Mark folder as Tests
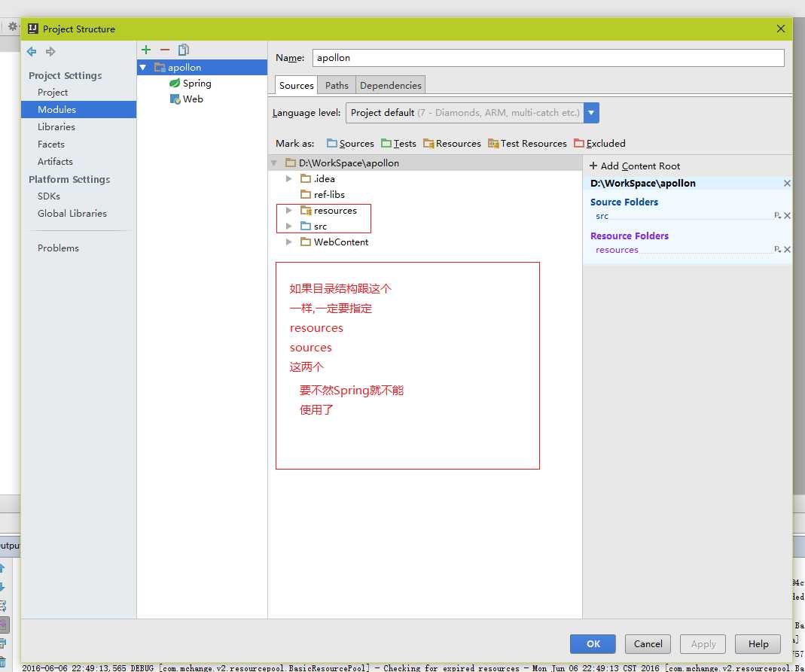This screenshot has height=672, width=805. [x=398, y=144]
